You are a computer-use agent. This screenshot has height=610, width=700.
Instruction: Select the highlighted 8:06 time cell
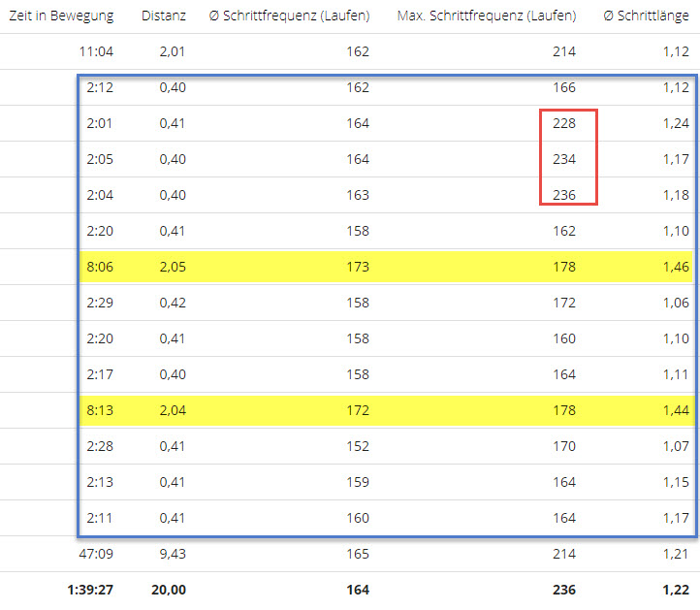point(99,267)
